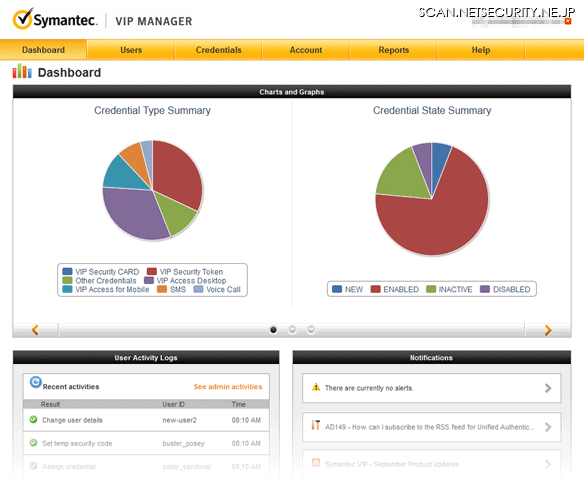
Task: Click the Dashboard bar chart icon
Action: pos(22,71)
